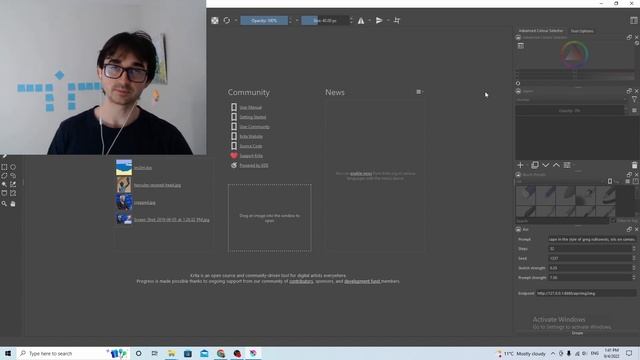Select the Similar Colour Selection tool
Image resolution: width=640 pixels, height=360 pixels.
[x=13, y=184]
